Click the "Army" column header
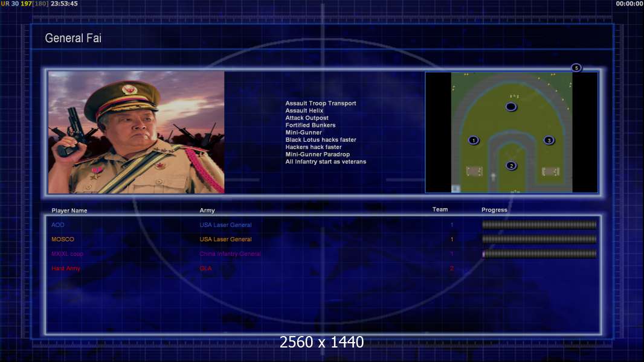644x362 pixels. click(207, 211)
